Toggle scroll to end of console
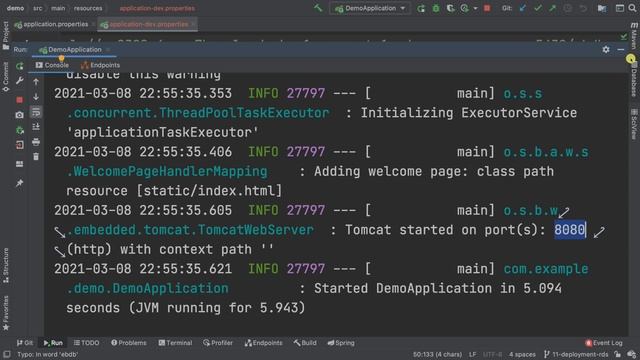Viewport: 640px width, 360px height. 36,127
